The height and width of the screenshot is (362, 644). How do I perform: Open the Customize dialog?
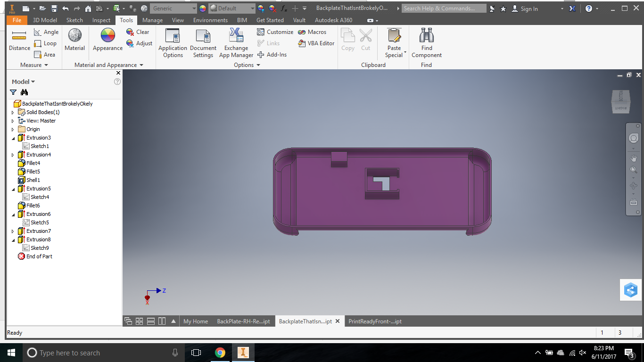click(x=275, y=32)
